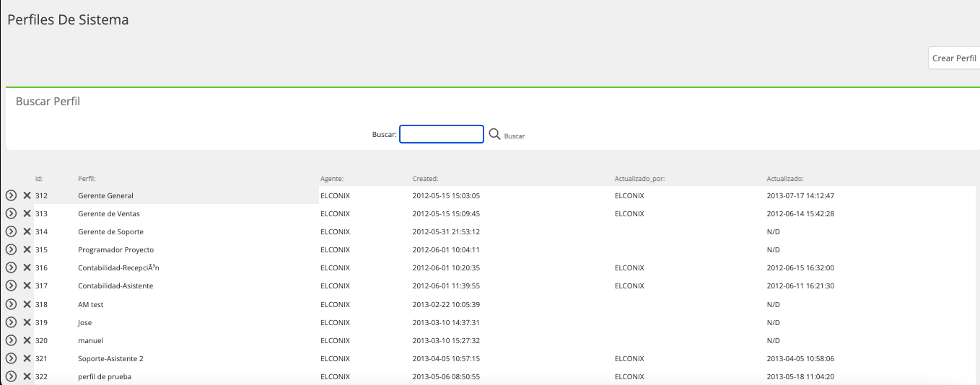The image size is (980, 385).
Task: Delete profile 317 Contabilidad-Asistente
Action: point(27,286)
